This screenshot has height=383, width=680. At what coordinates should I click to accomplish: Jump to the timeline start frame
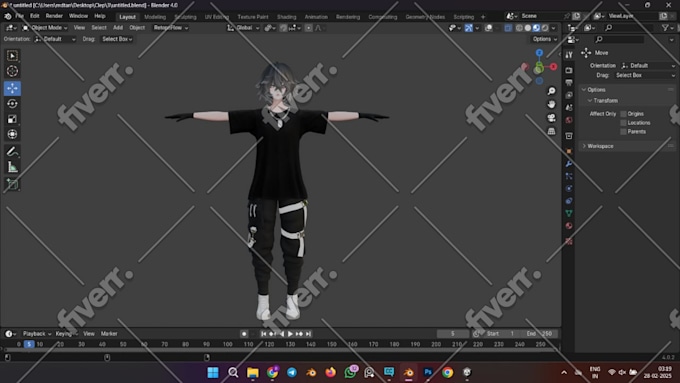(263, 334)
